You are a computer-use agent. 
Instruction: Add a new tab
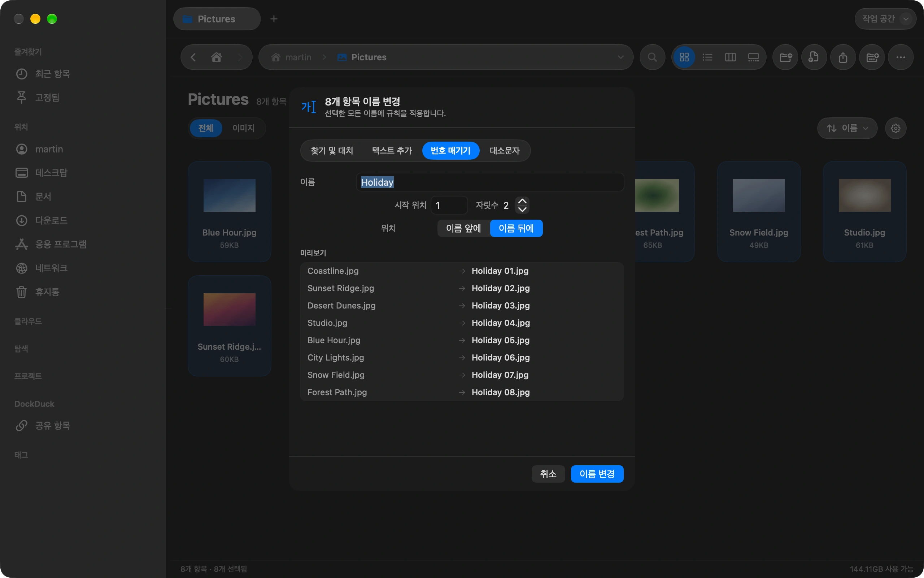tap(274, 19)
